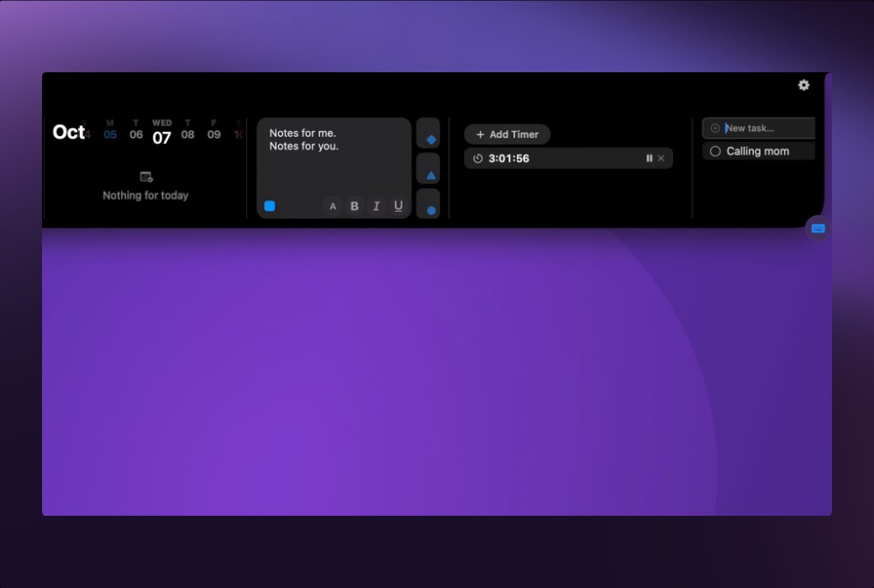
Task: Select Friday 09 in the calendar
Action: click(214, 130)
